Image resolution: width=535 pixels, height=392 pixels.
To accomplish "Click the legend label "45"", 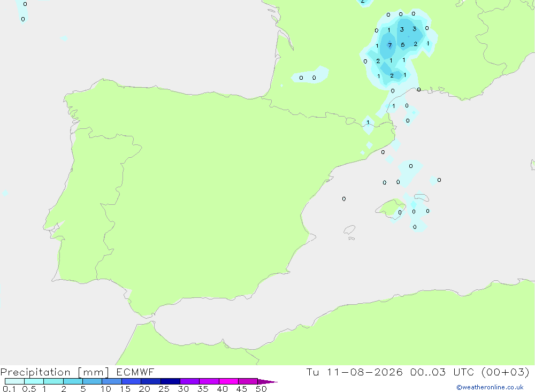I will coord(242,389).
